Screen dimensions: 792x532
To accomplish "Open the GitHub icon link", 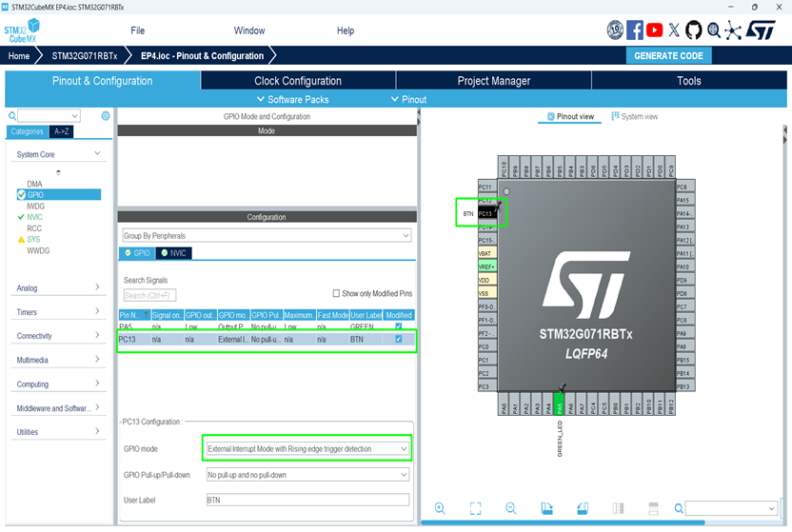I will pos(694,30).
